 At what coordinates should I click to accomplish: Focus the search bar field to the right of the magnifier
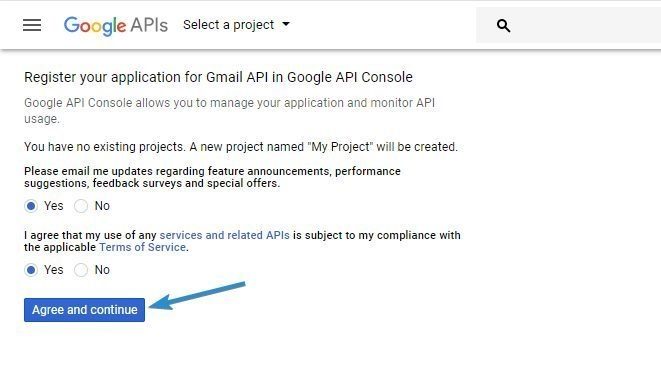pyautogui.click(x=586, y=25)
